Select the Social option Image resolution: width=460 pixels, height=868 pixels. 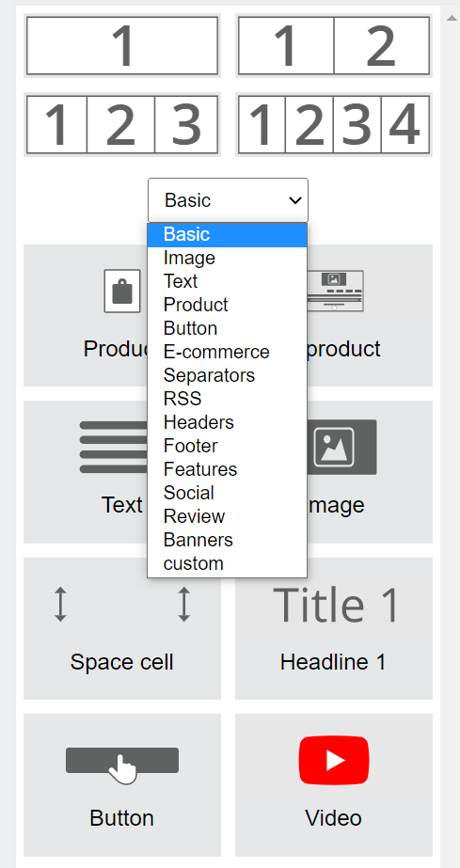pyautogui.click(x=227, y=493)
